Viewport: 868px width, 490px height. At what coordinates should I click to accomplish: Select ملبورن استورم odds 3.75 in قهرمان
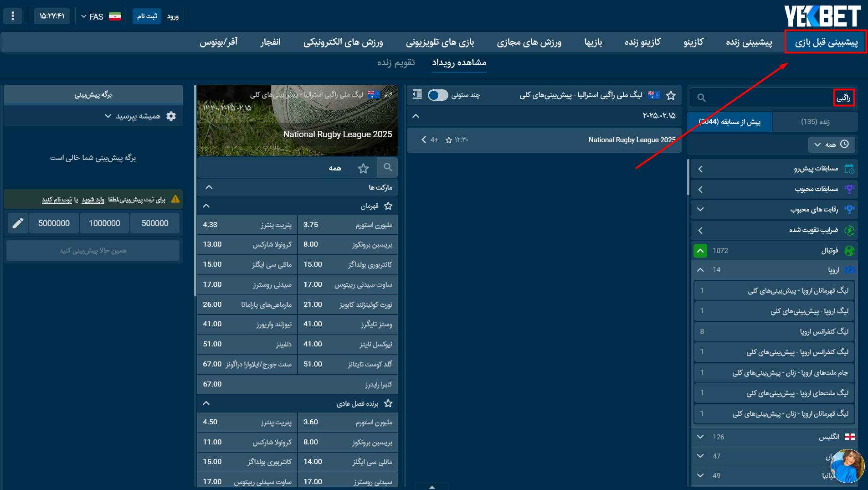348,225
